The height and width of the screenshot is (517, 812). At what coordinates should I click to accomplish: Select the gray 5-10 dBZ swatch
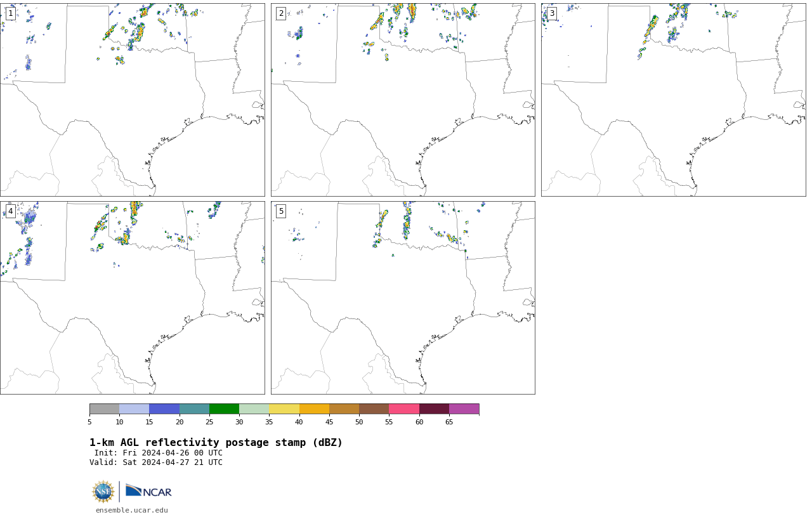(x=104, y=409)
